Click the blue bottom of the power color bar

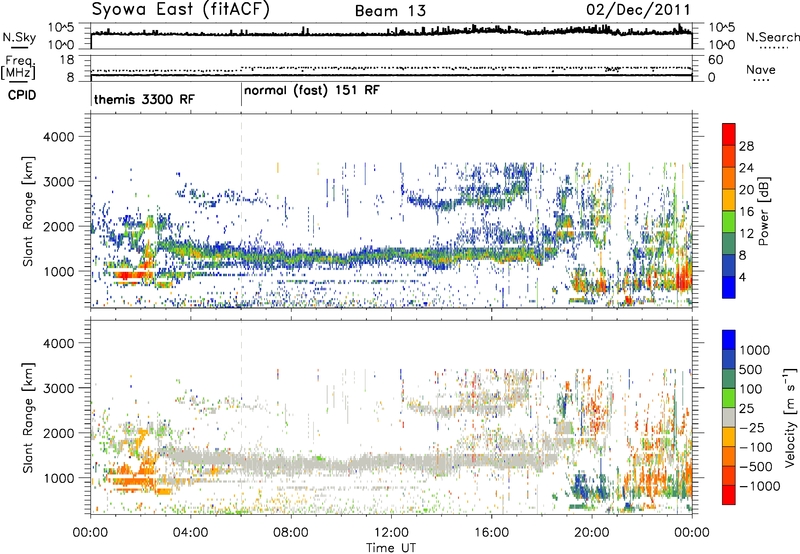pyautogui.click(x=729, y=287)
